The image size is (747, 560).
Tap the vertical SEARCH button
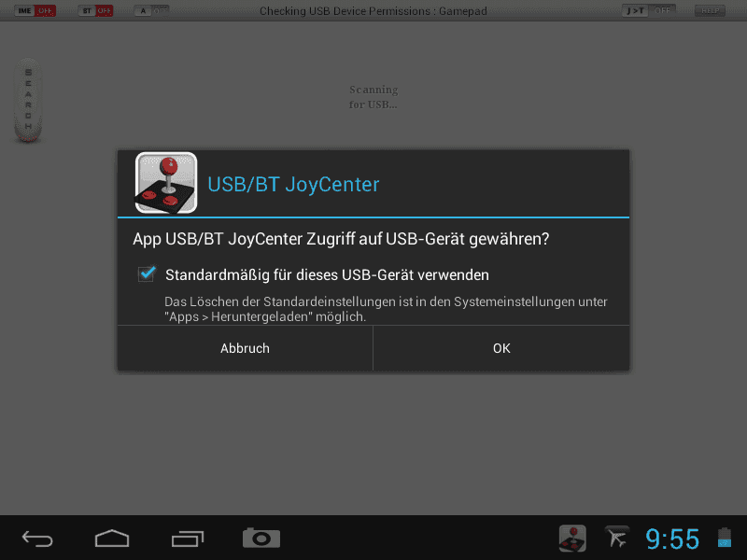click(x=28, y=100)
